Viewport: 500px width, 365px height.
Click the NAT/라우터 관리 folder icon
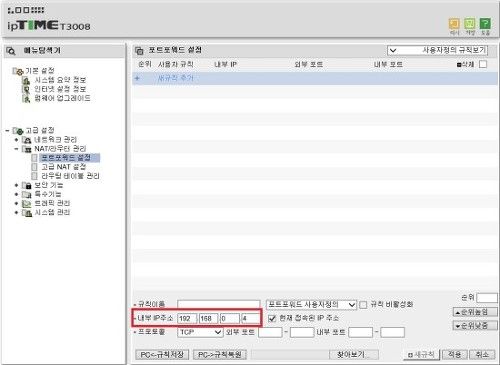(x=27, y=149)
